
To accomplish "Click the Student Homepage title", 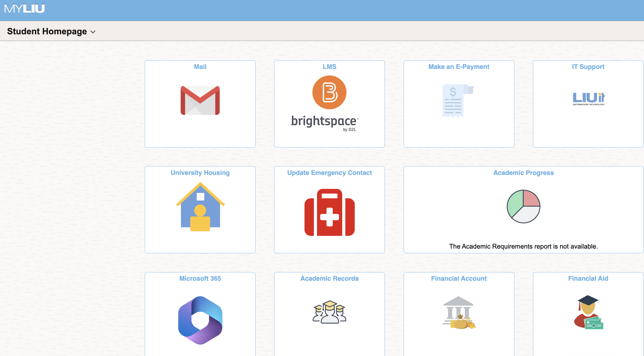I will coord(47,31).
